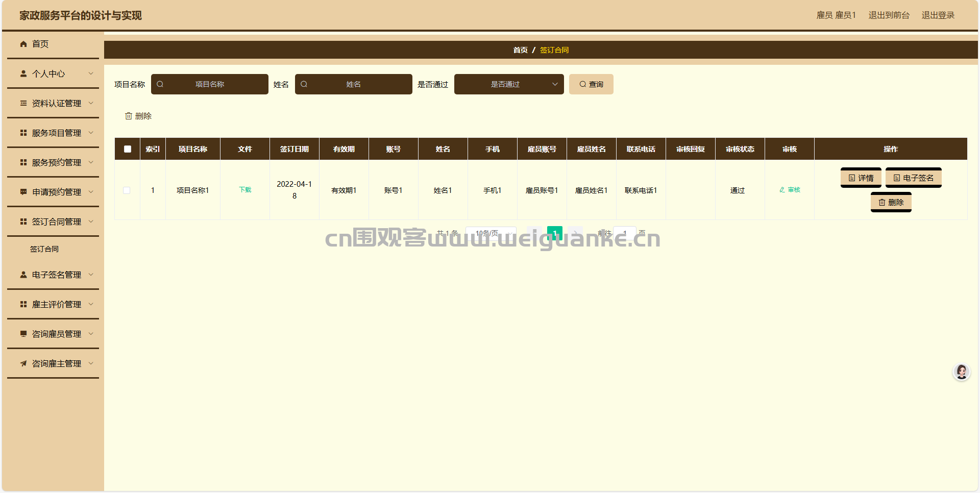This screenshot has height=493, width=980.
Task: Expand the 服务预约管理 chevron
Action: (x=91, y=162)
